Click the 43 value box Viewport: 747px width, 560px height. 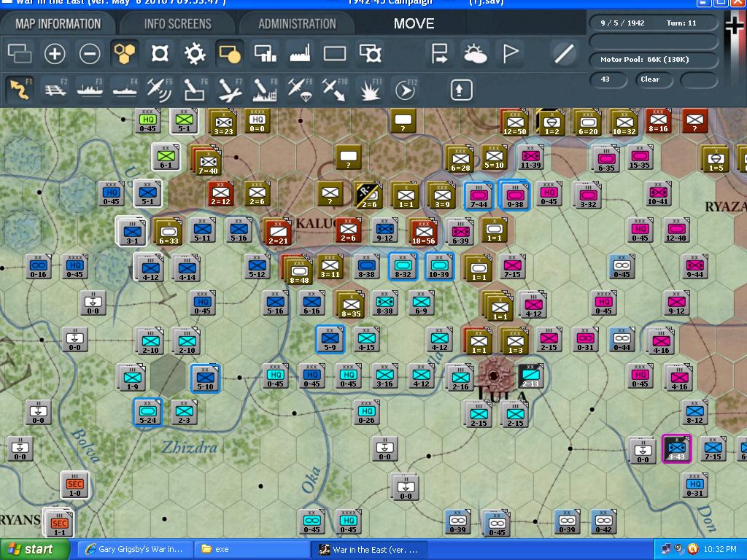tap(608, 79)
